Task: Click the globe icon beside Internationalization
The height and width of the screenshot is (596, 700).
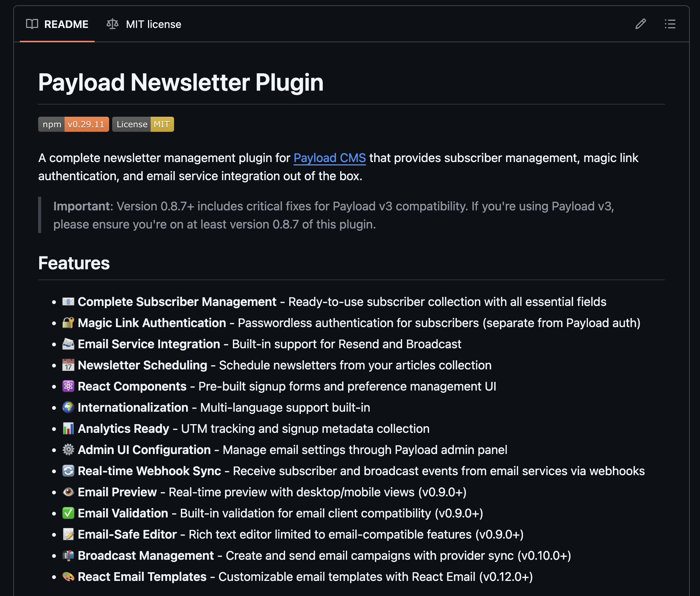Action: pyautogui.click(x=68, y=407)
